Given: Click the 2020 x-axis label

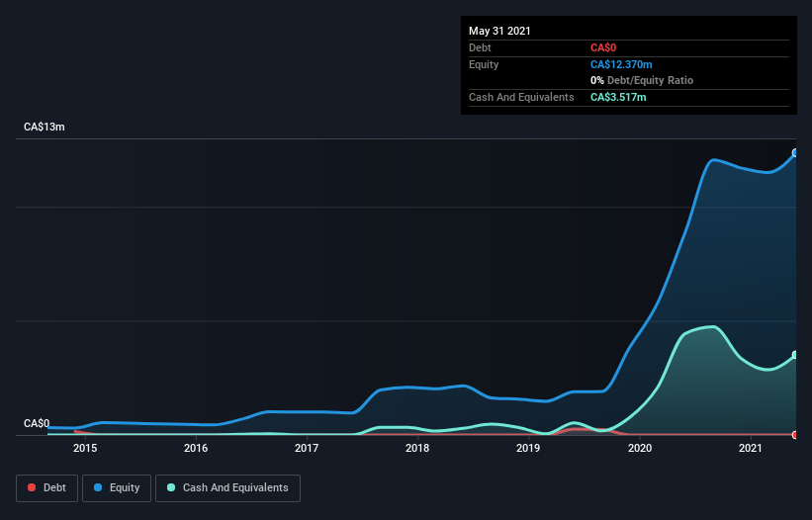Looking at the screenshot, I should [x=640, y=449].
